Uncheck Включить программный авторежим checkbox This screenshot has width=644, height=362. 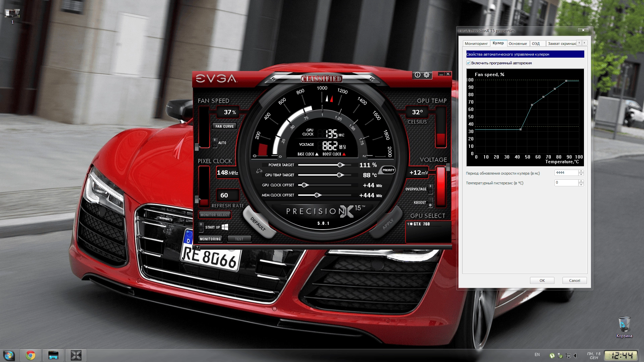[x=468, y=63]
